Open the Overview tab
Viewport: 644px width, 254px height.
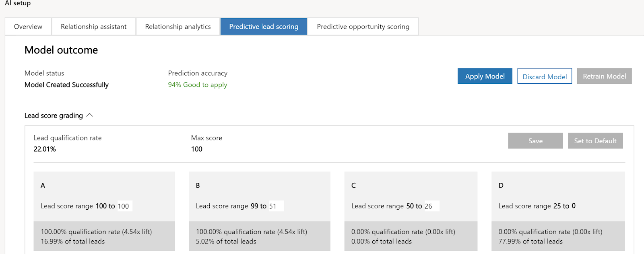[28, 27]
